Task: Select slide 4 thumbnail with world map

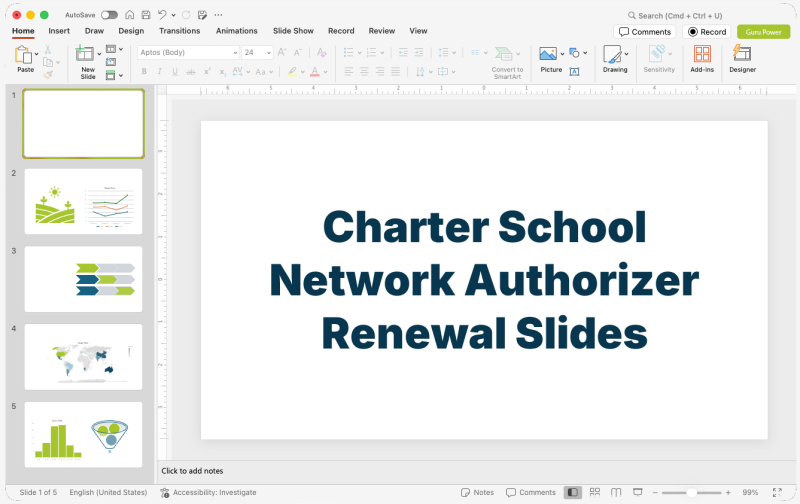Action: tap(83, 357)
